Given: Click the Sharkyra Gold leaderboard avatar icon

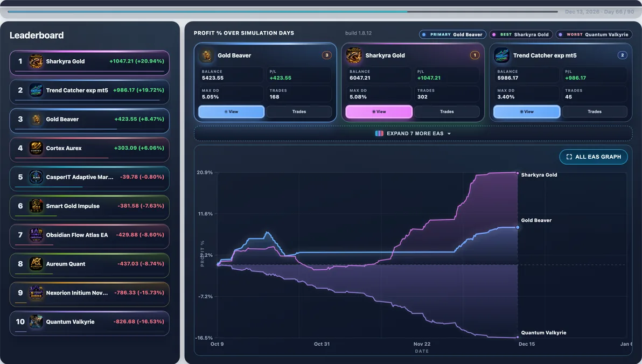Looking at the screenshot, I should pyautogui.click(x=36, y=61).
